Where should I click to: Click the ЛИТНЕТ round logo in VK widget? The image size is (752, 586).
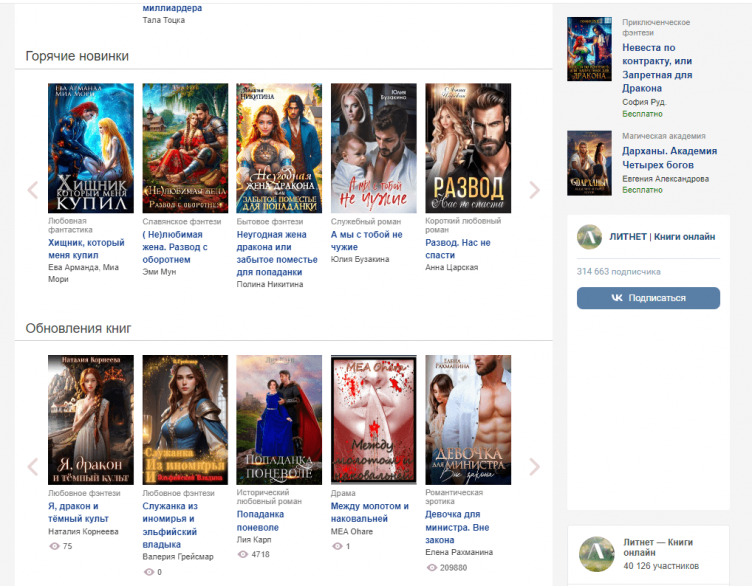tap(589, 237)
